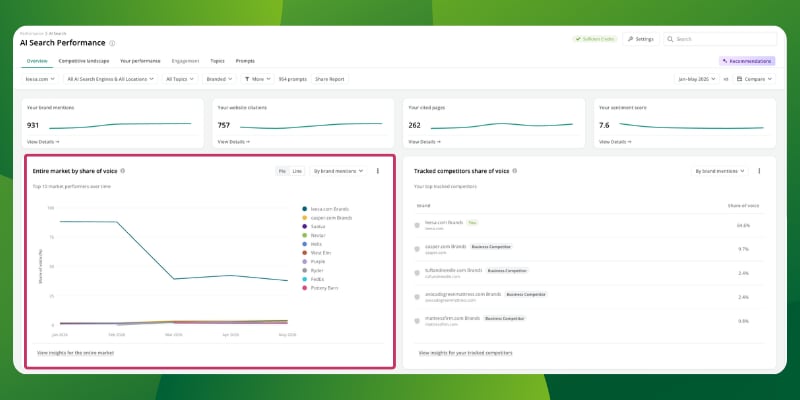Click View Details under Your sentiment score
800x400 pixels.
pyautogui.click(x=615, y=142)
